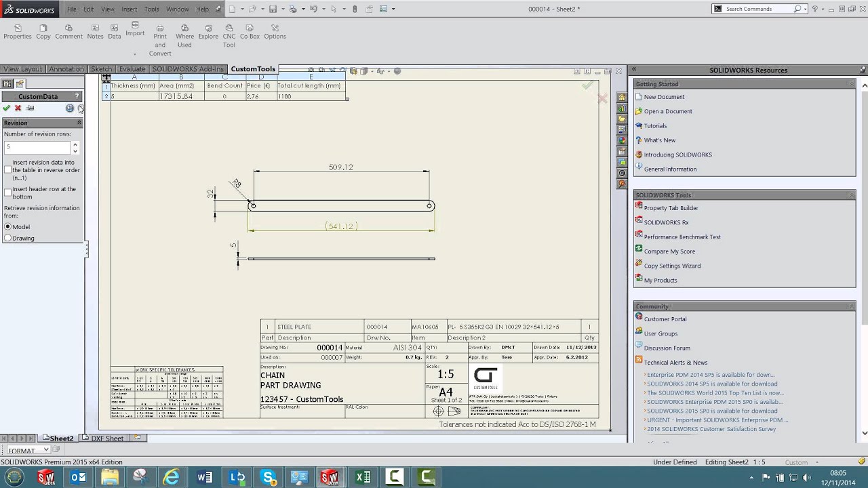
Task: Click the Import tool icon
Action: (x=135, y=25)
